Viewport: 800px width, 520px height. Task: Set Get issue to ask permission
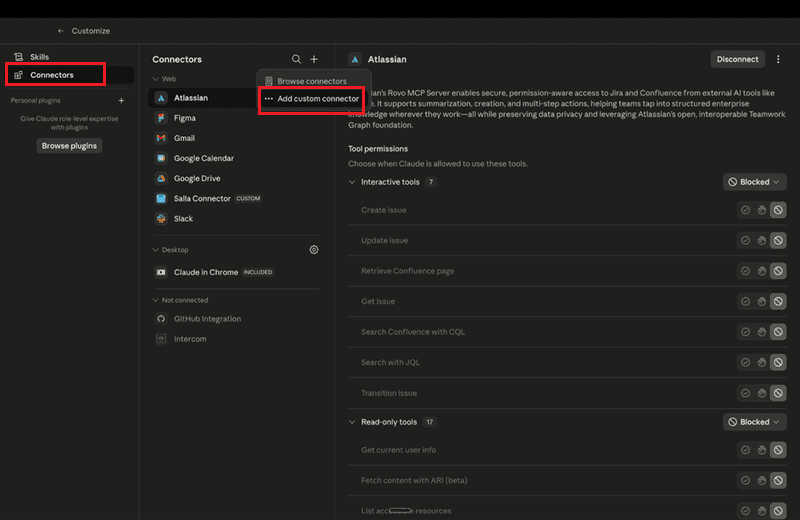[762, 302]
